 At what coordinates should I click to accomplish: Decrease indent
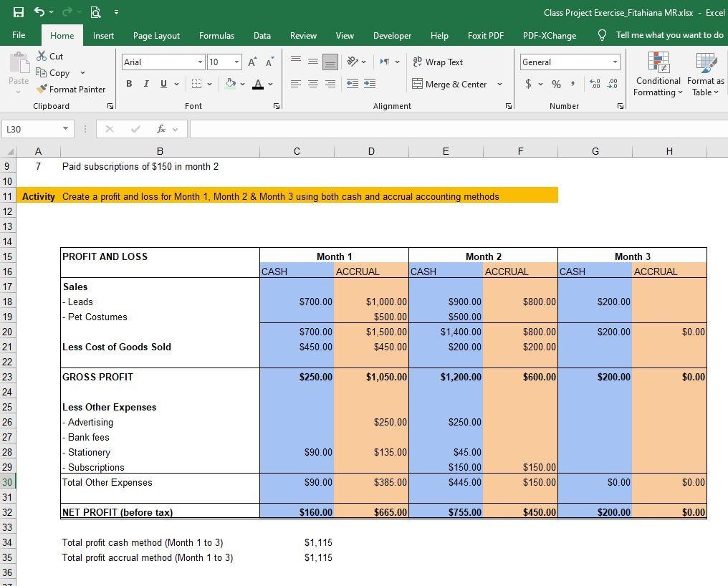click(353, 84)
